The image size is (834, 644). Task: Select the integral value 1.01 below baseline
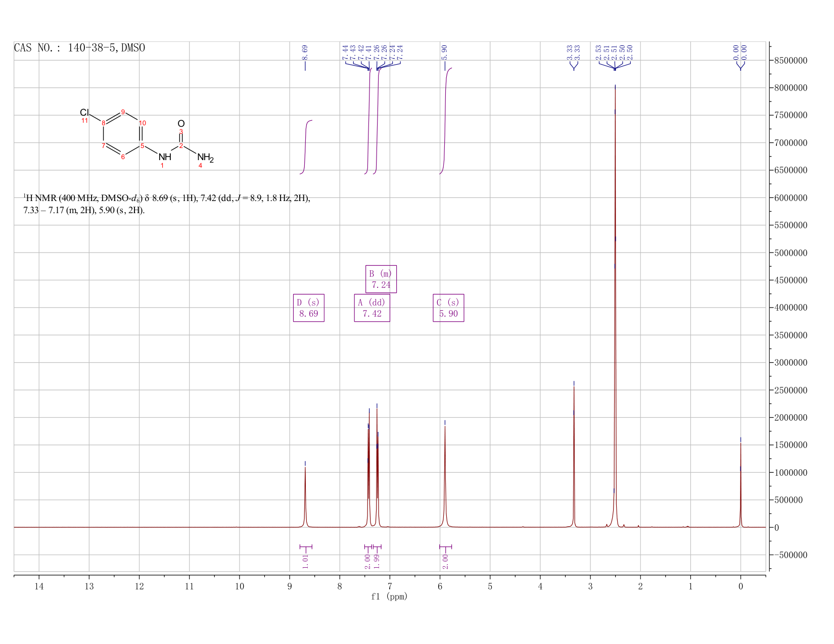305,561
